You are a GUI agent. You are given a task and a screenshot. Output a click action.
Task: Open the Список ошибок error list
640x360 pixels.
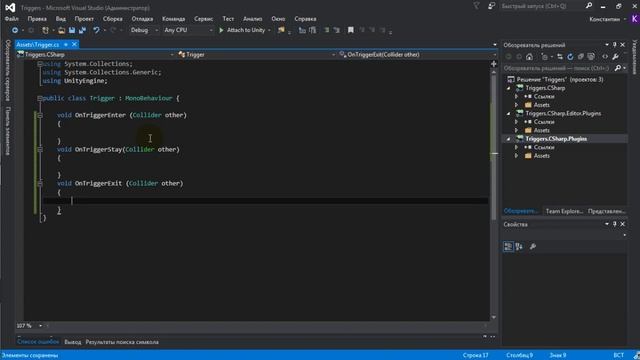point(38,342)
